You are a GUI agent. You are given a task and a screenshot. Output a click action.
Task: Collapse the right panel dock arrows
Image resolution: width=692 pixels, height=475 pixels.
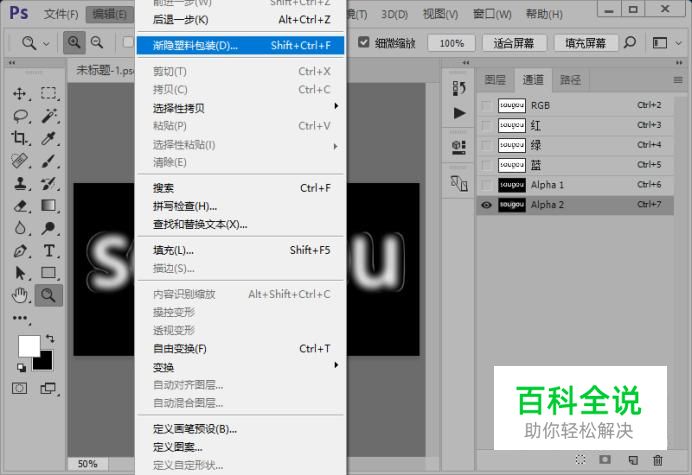[679, 63]
